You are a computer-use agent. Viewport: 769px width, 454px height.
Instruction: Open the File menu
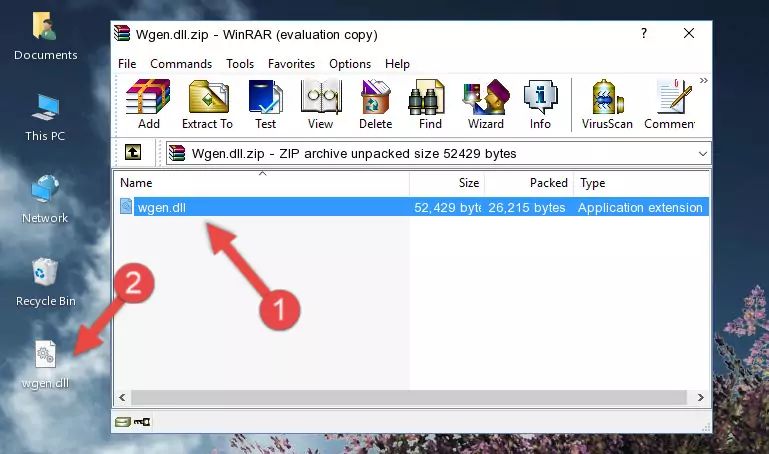127,64
